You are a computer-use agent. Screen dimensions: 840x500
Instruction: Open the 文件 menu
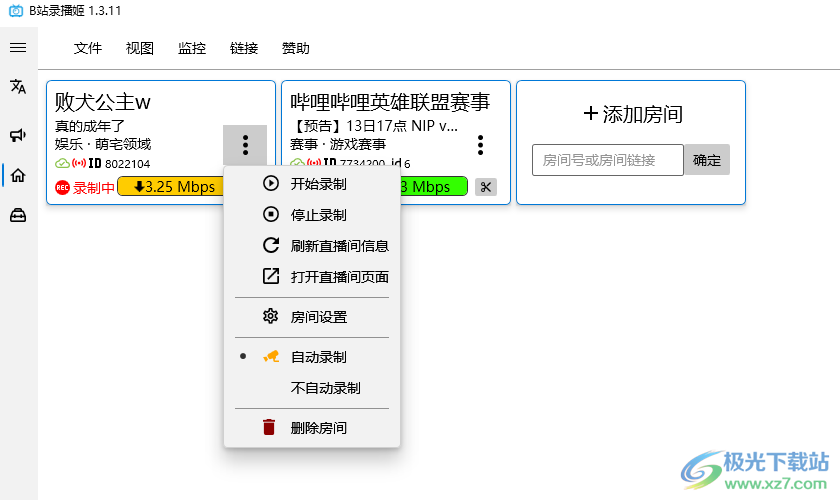click(x=88, y=48)
